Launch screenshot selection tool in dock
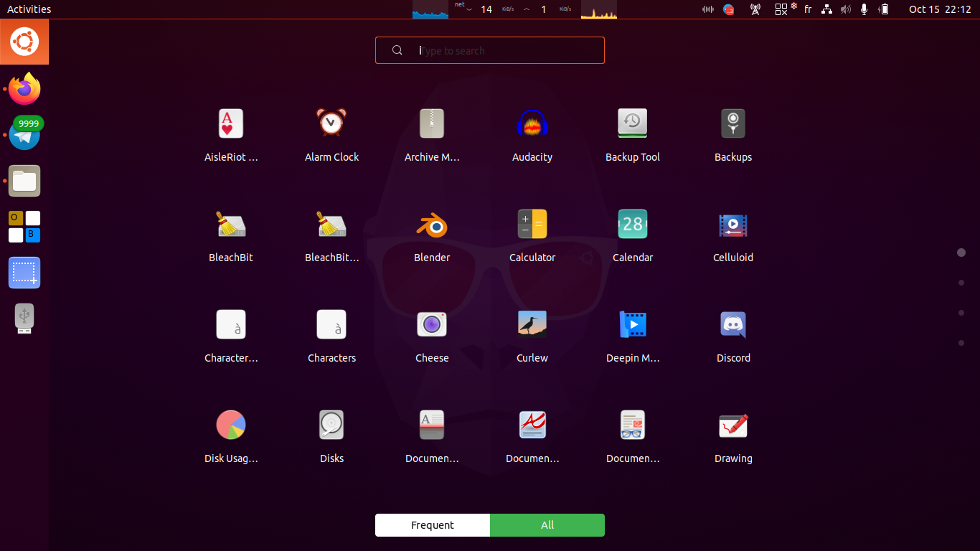Image resolution: width=980 pixels, height=551 pixels. (24, 273)
